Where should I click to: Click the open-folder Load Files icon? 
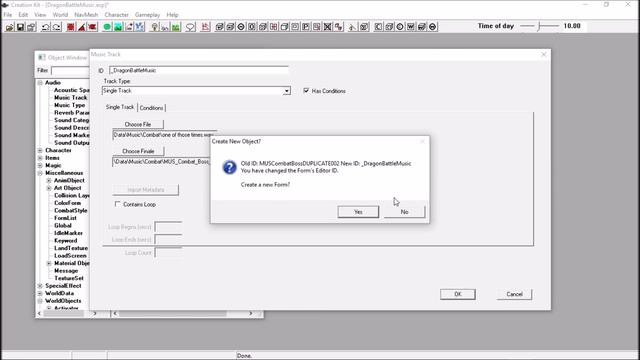point(9,27)
